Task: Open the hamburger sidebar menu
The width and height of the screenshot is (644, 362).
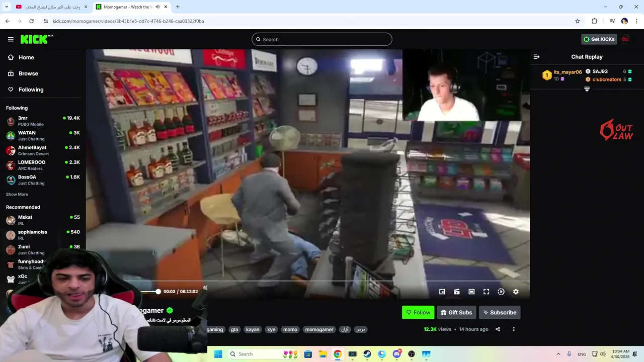Action: [x=11, y=39]
